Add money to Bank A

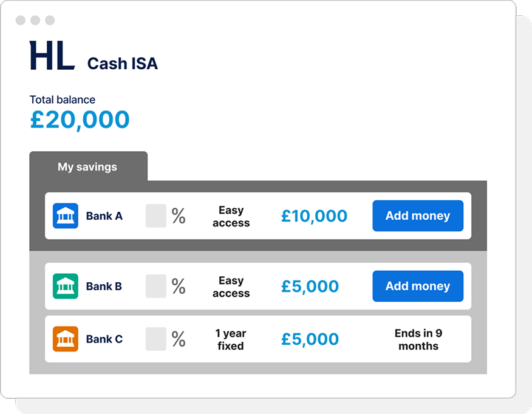coord(417,215)
